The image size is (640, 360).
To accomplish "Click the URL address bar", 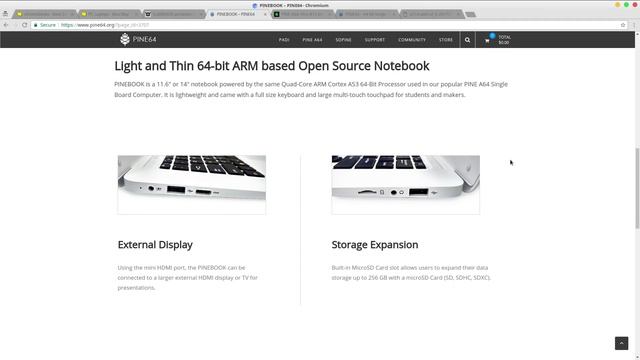I will click(x=327, y=25).
